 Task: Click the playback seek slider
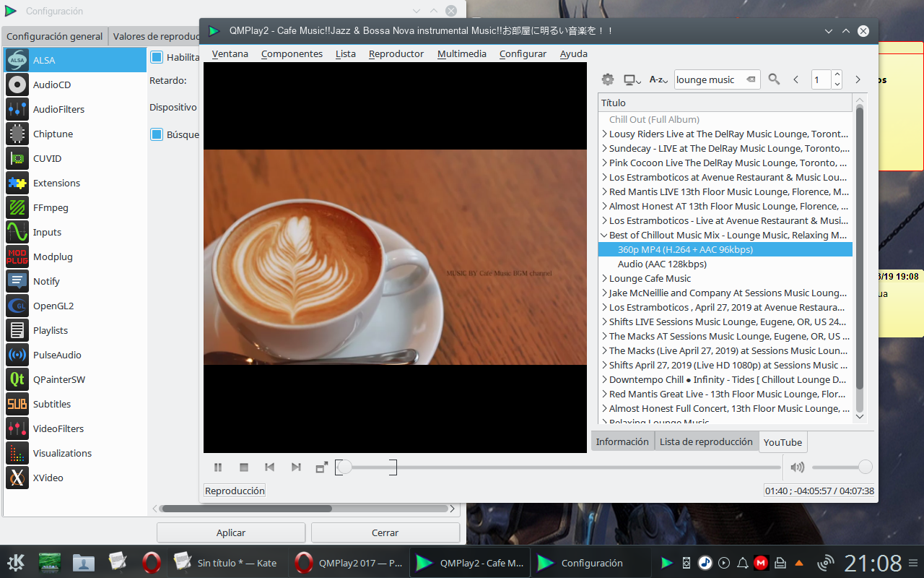click(x=558, y=467)
